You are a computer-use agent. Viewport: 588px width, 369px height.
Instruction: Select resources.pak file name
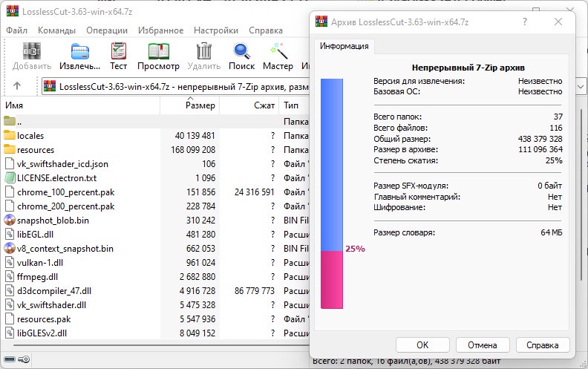click(44, 319)
